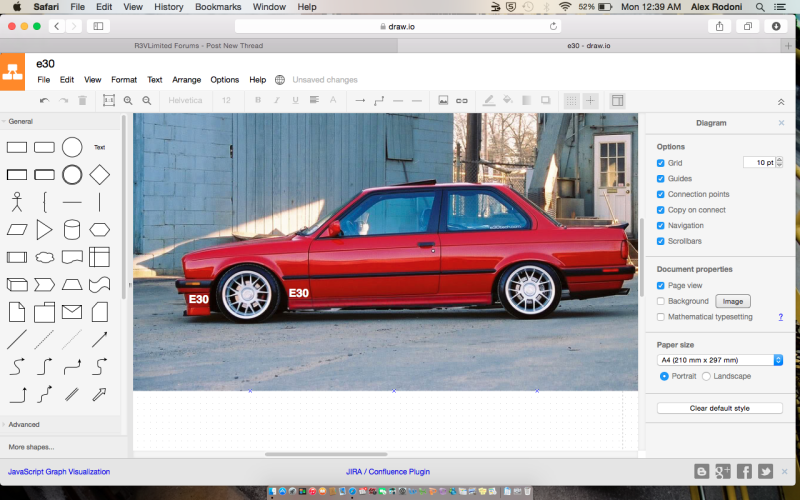Toggle Scrollbars checkbox
The image size is (800, 500).
tap(661, 241)
